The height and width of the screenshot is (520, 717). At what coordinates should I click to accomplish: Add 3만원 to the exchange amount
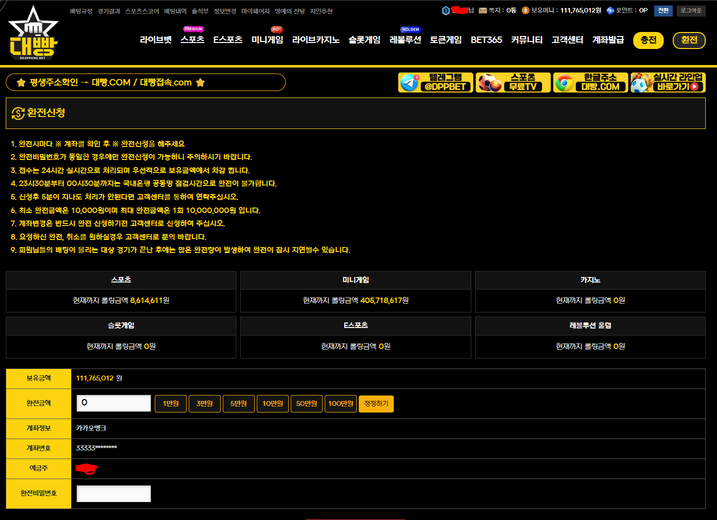click(204, 404)
